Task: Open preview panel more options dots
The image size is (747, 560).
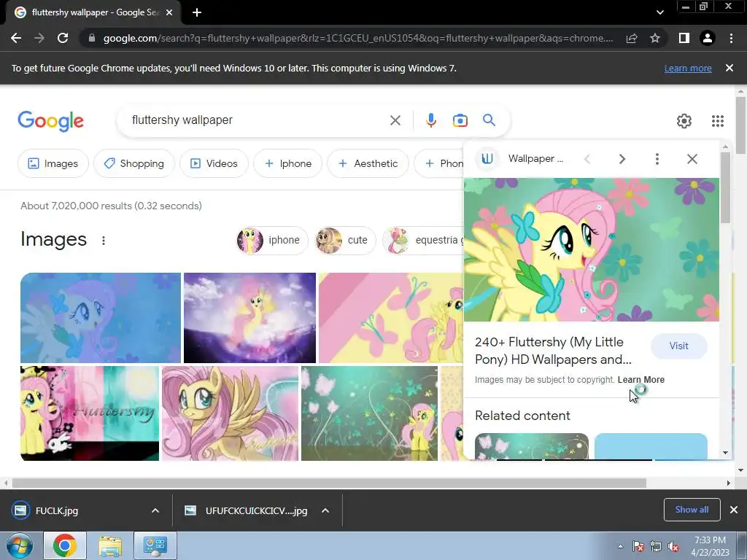Action: [657, 158]
